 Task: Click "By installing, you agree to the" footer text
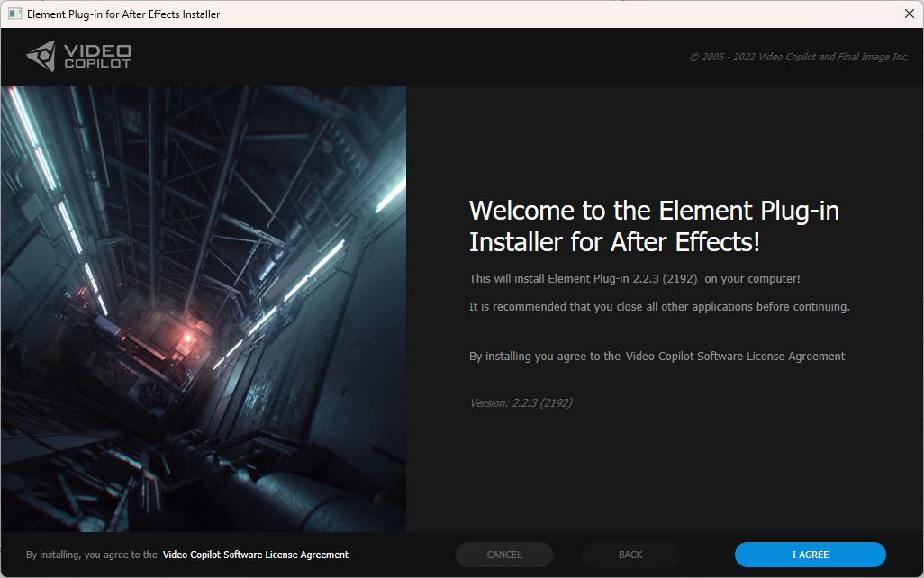(92, 555)
